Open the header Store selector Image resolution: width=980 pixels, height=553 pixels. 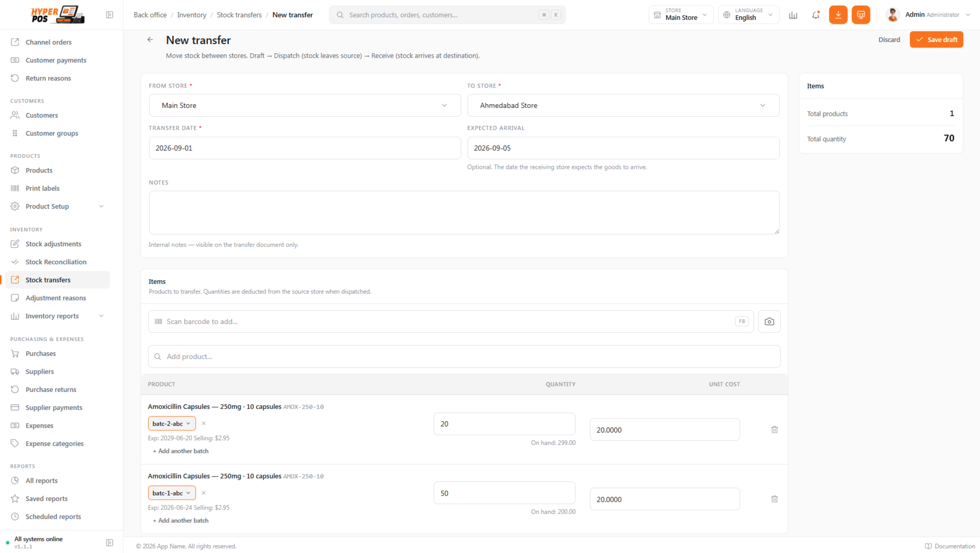[681, 15]
